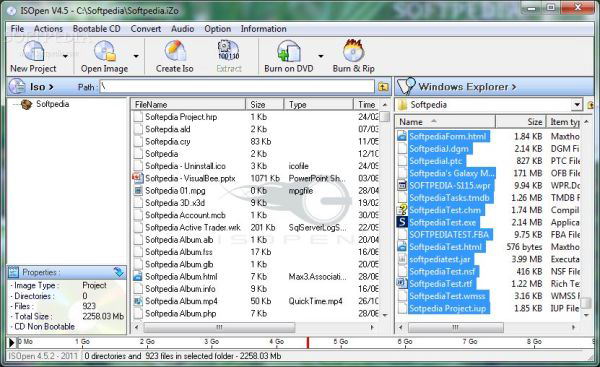
Task: Click the SoftpediaForm.html icon in Explorer
Action: (402, 136)
